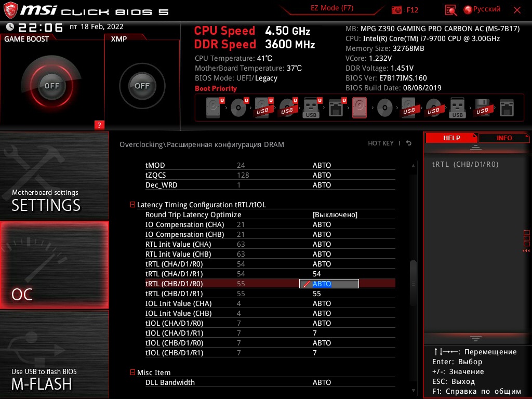
Task: Switch to the HELP tab
Action: point(451,138)
